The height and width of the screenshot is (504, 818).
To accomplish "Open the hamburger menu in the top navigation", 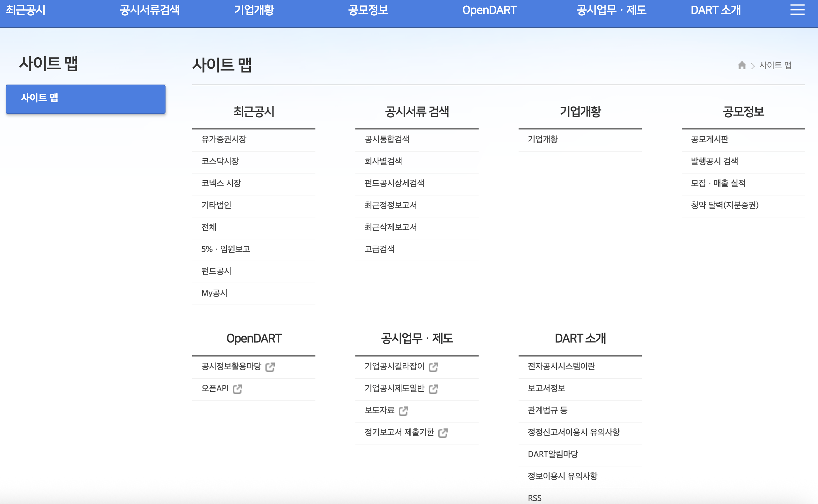I will point(798,10).
